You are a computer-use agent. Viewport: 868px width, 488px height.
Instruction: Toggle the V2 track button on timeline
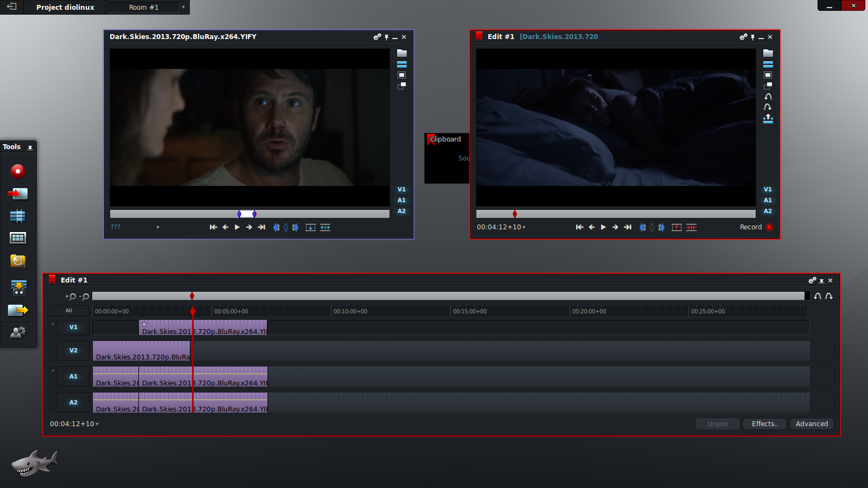pos(73,351)
